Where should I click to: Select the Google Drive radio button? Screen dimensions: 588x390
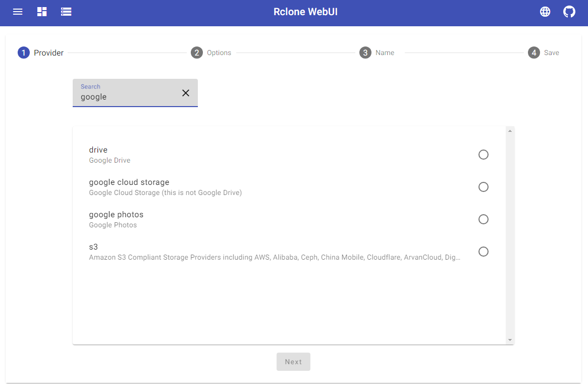(x=484, y=155)
